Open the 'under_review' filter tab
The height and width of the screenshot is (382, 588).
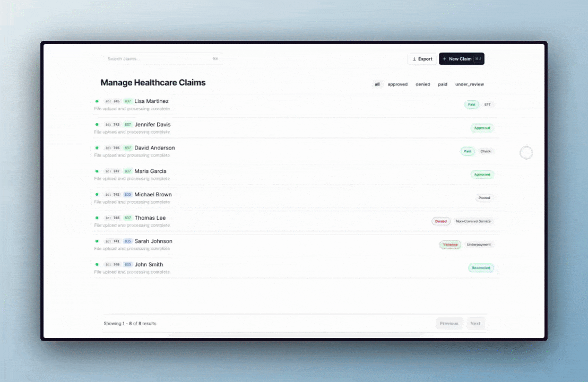pyautogui.click(x=470, y=84)
